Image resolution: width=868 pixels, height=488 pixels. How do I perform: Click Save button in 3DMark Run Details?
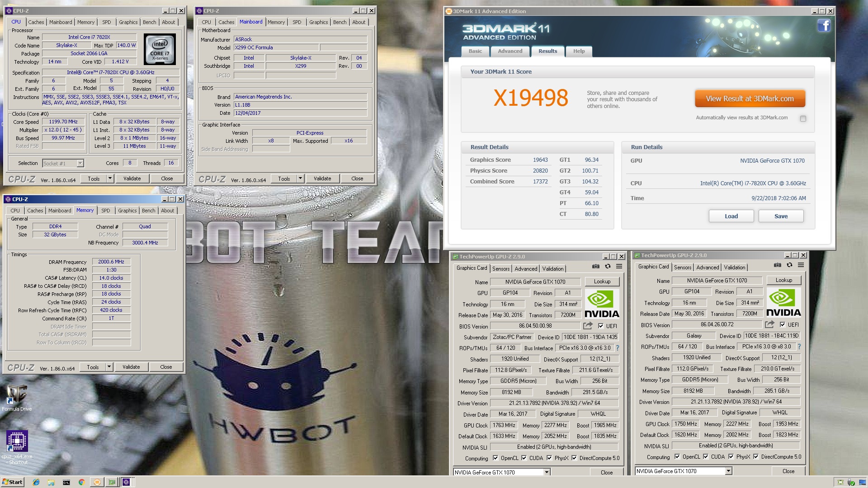[x=781, y=216]
